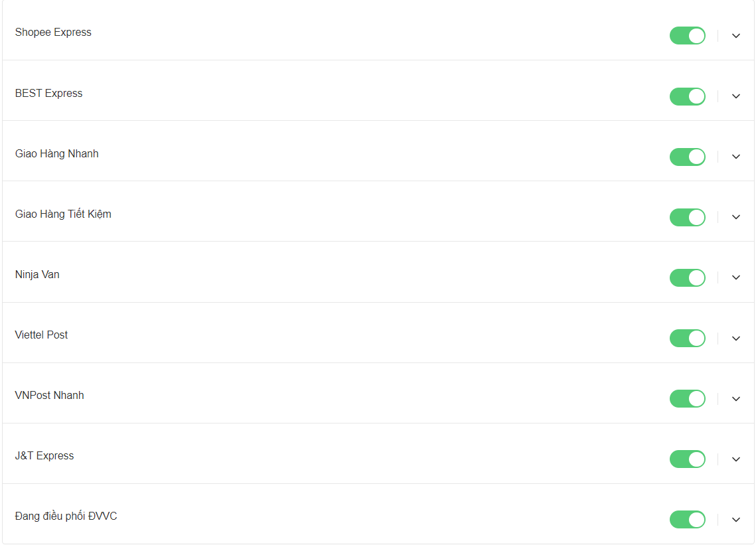Disable Viettel Post shipping toggle
The width and height of the screenshot is (756, 545).
[x=687, y=339]
